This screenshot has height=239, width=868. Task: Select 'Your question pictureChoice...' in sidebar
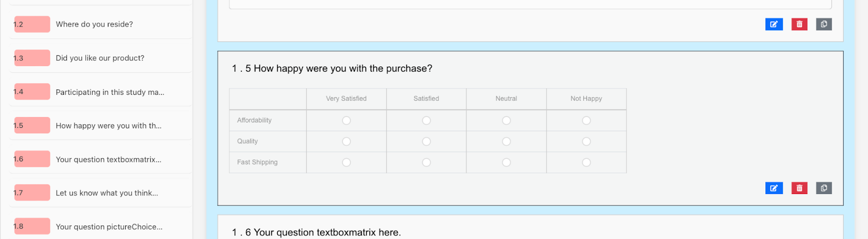(109, 227)
